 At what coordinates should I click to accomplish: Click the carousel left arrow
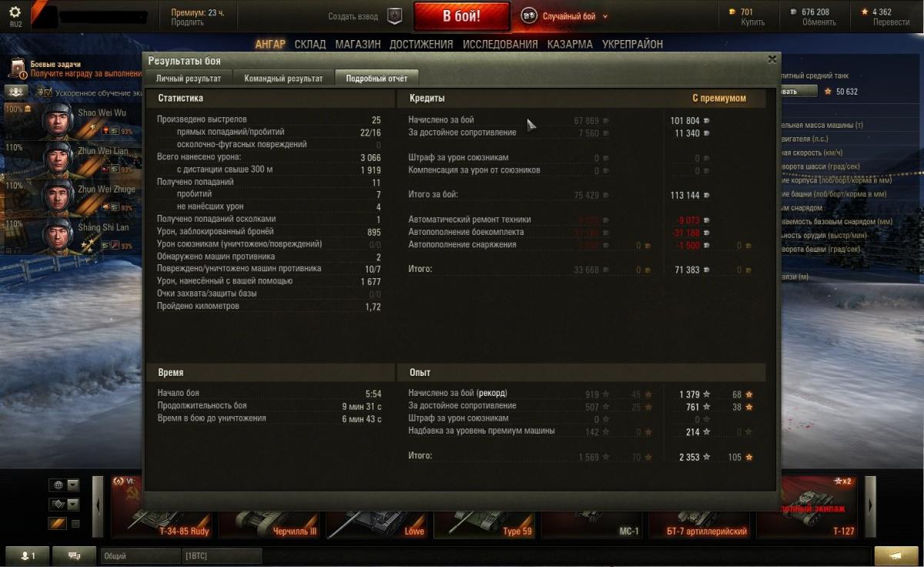pos(98,506)
